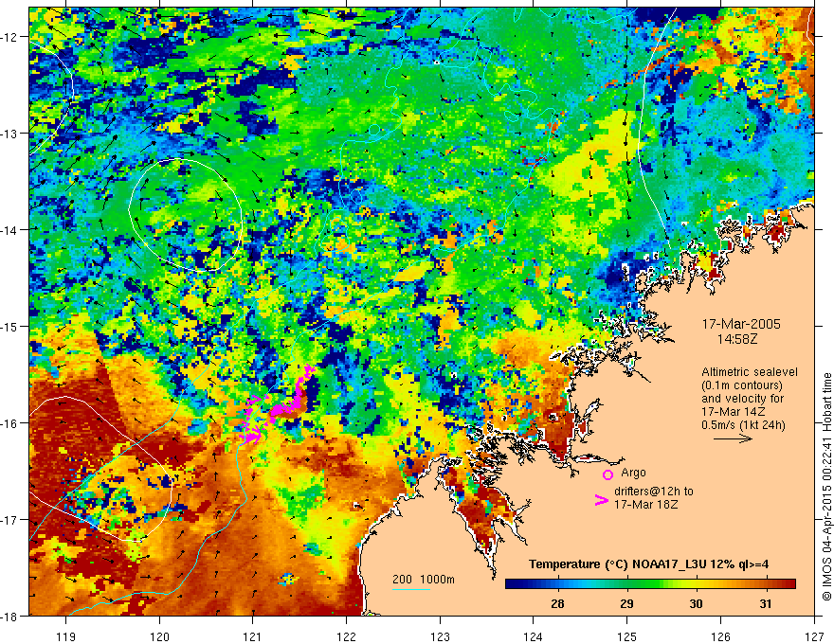
Task: Click the '0.5m/s (1kt 24h)' text
Action: 743,425
